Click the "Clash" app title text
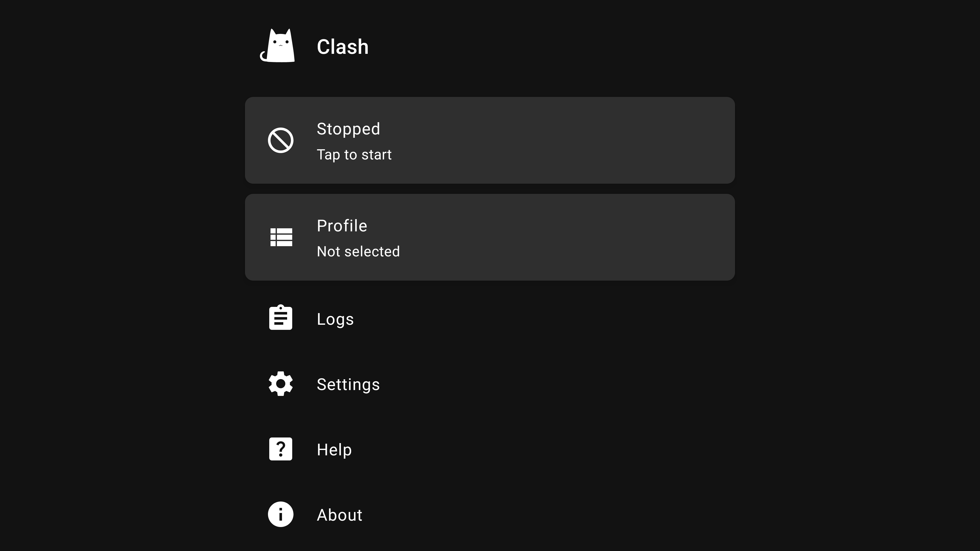This screenshot has width=980, height=551. pos(342,47)
